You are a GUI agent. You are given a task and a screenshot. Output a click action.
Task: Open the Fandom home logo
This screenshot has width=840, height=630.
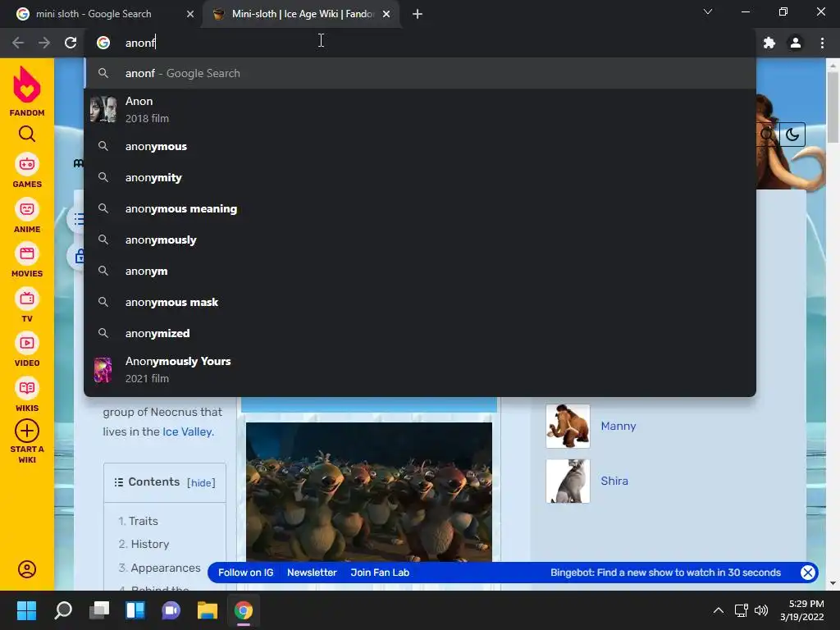pos(27,91)
